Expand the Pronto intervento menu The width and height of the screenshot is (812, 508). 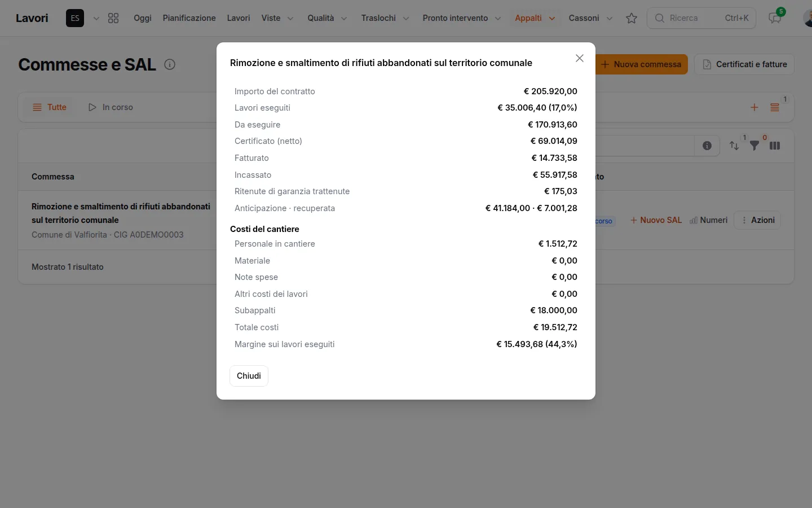click(x=462, y=18)
